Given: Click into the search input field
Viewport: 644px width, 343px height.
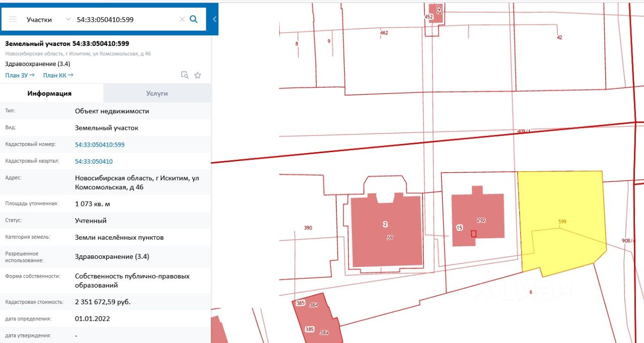Looking at the screenshot, I should pyautogui.click(x=126, y=20).
